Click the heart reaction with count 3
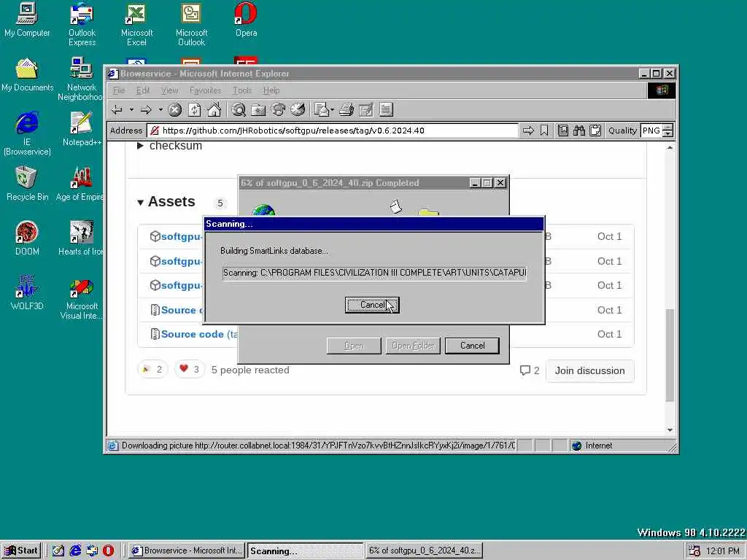Screen dimensions: 747x560 [x=189, y=370]
